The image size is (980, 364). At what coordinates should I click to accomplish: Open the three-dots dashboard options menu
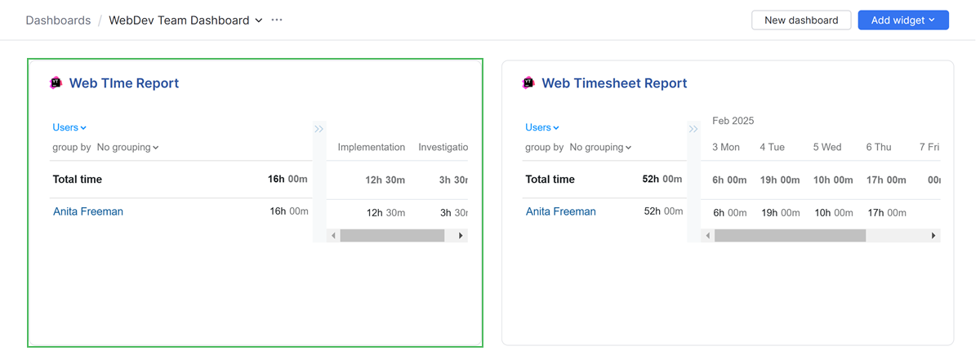(x=277, y=20)
